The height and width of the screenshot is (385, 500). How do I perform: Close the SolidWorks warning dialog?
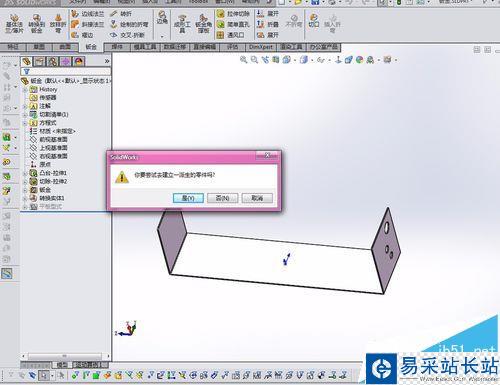coord(267,155)
